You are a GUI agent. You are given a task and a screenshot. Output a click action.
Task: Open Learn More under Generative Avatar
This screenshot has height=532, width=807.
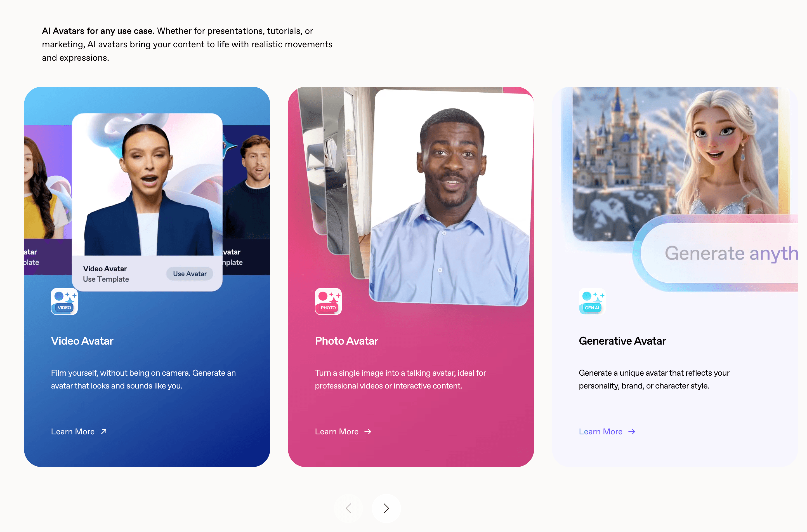600,432
